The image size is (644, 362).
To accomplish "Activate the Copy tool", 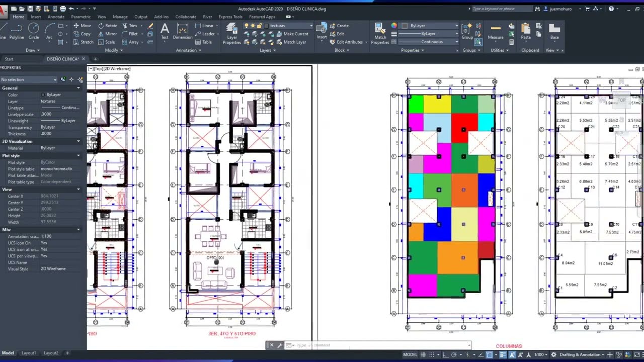I will coord(82,34).
